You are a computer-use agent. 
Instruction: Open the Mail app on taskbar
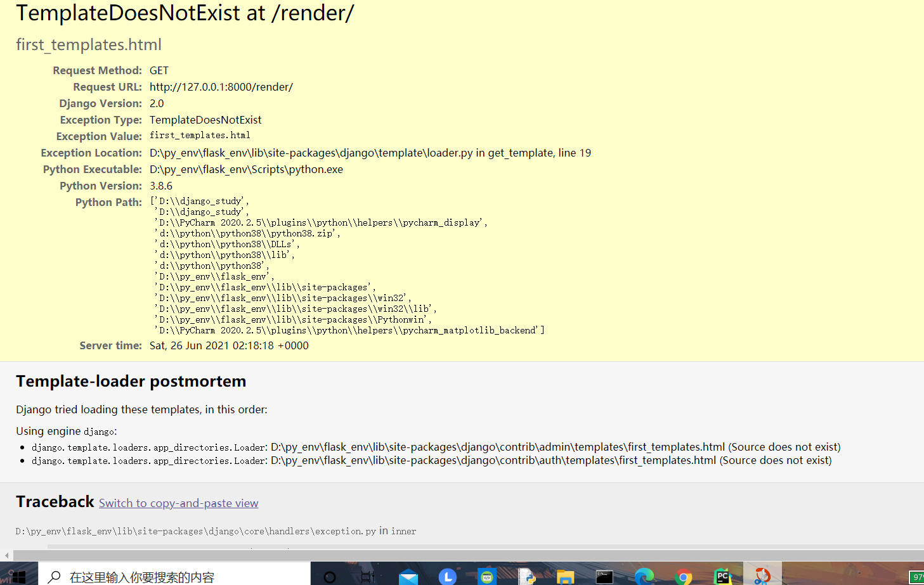[x=408, y=576]
